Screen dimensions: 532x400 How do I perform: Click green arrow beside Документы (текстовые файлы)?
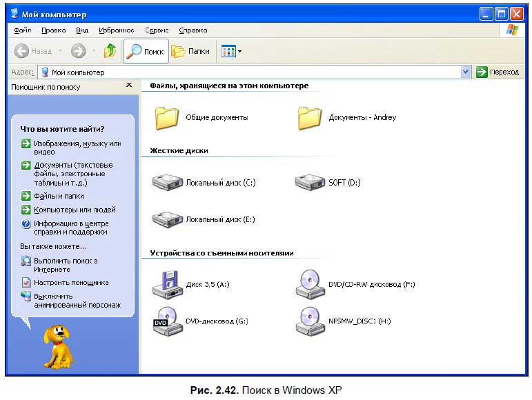[26, 165]
